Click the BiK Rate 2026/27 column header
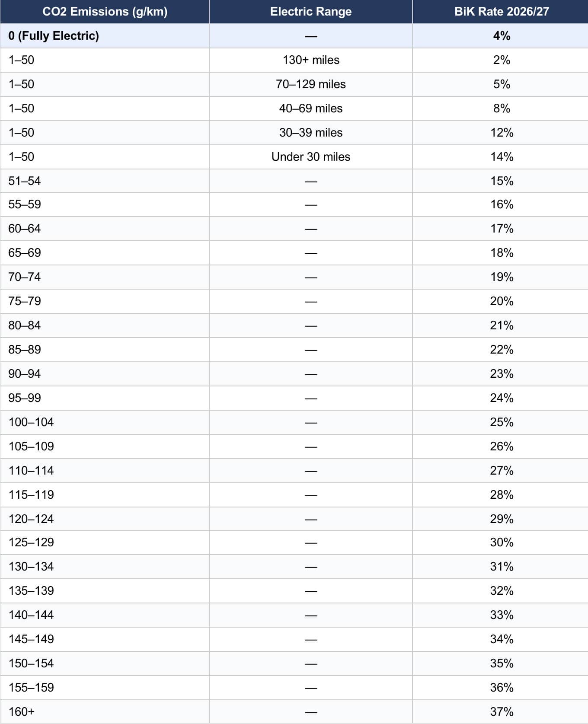Viewport: 588px width, 724px height. 502,12
